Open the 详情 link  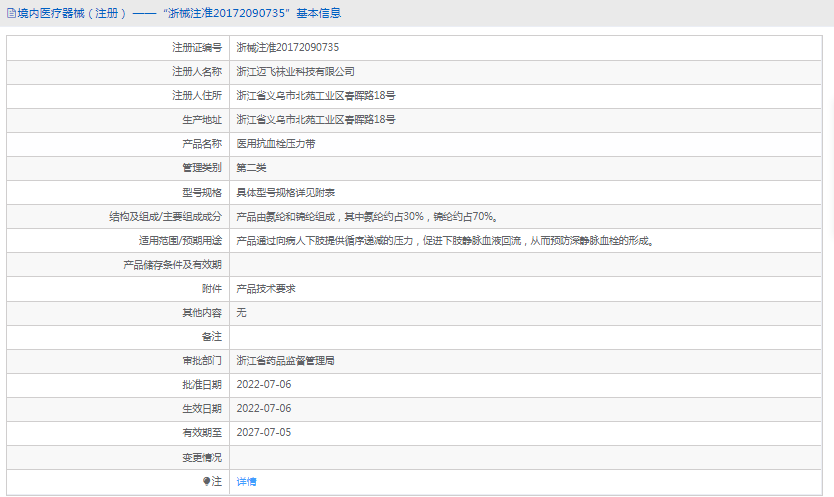[246, 482]
